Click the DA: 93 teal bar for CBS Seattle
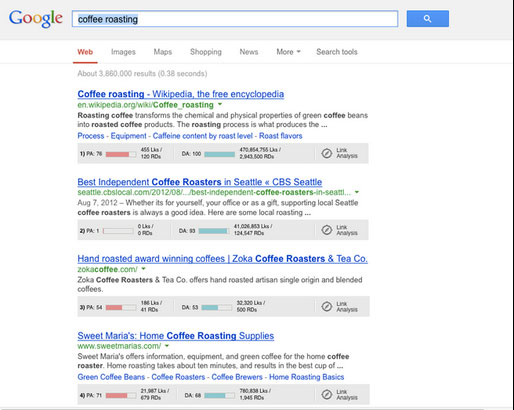This screenshot has height=410, width=514. tap(214, 231)
